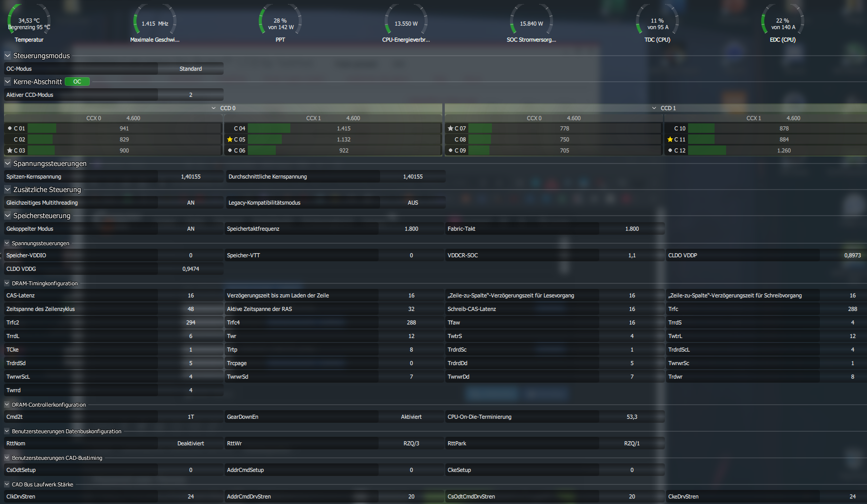Click the TDC (CPU) gauge

click(657, 23)
